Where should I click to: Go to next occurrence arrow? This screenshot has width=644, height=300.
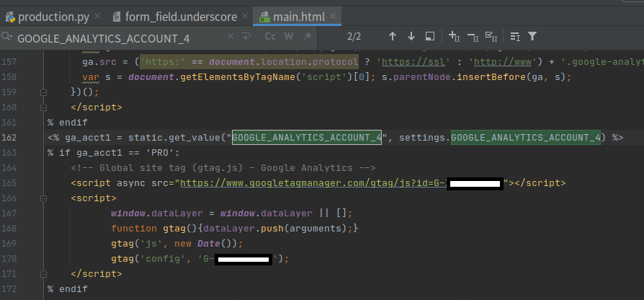[411, 37]
